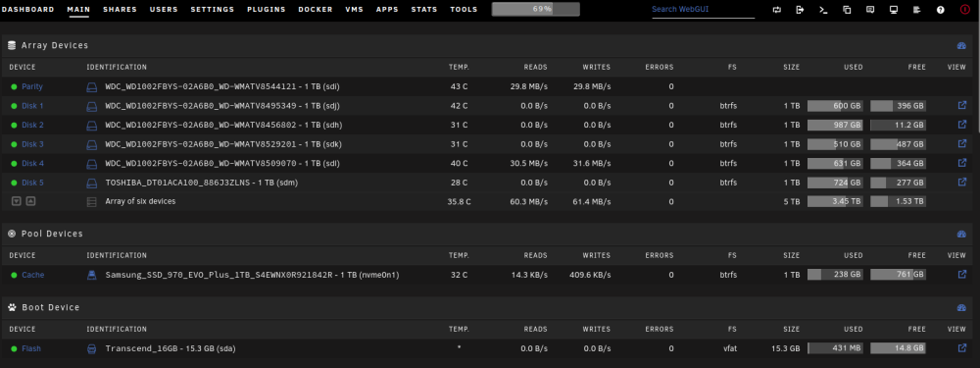980x368 pixels.
Task: Open the view icon for Flash
Action: tap(962, 348)
